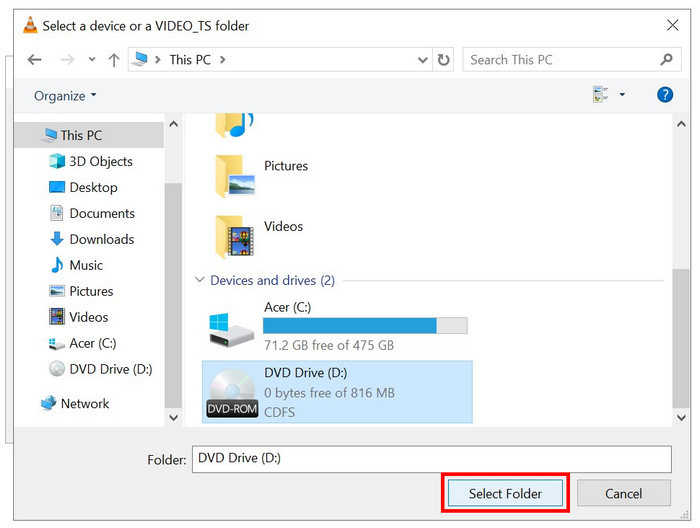Viewport: 700px width, 528px height.
Task: Click the This PC icon in address bar
Action: 140,59
